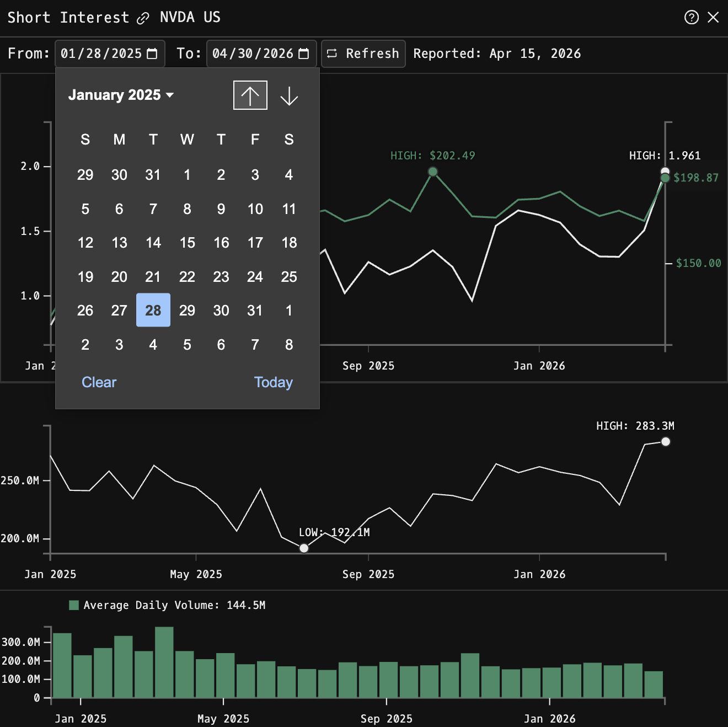Viewport: 728px width, 727px height.
Task: Select February 8 in calendar grid
Action: point(289,344)
